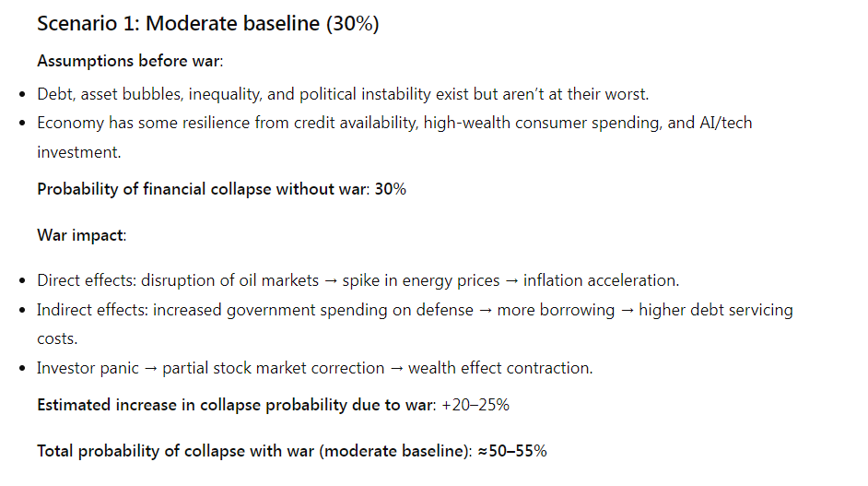Click the words "higher debt servicing"
868x486 pixels.
(x=715, y=310)
